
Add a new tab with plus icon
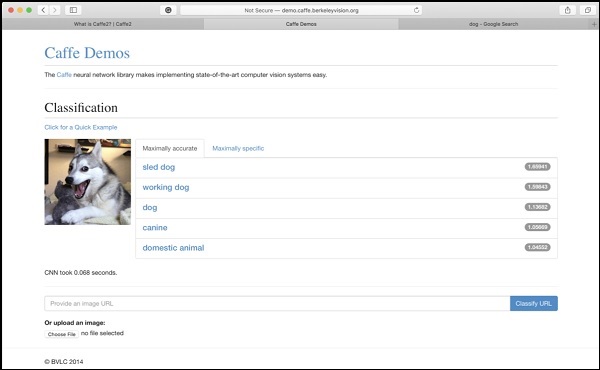594,24
